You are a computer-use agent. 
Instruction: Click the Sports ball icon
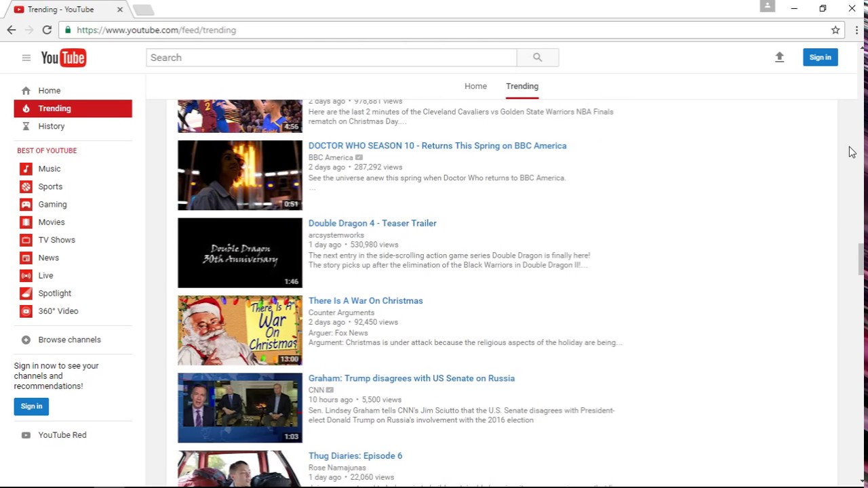tap(26, 186)
